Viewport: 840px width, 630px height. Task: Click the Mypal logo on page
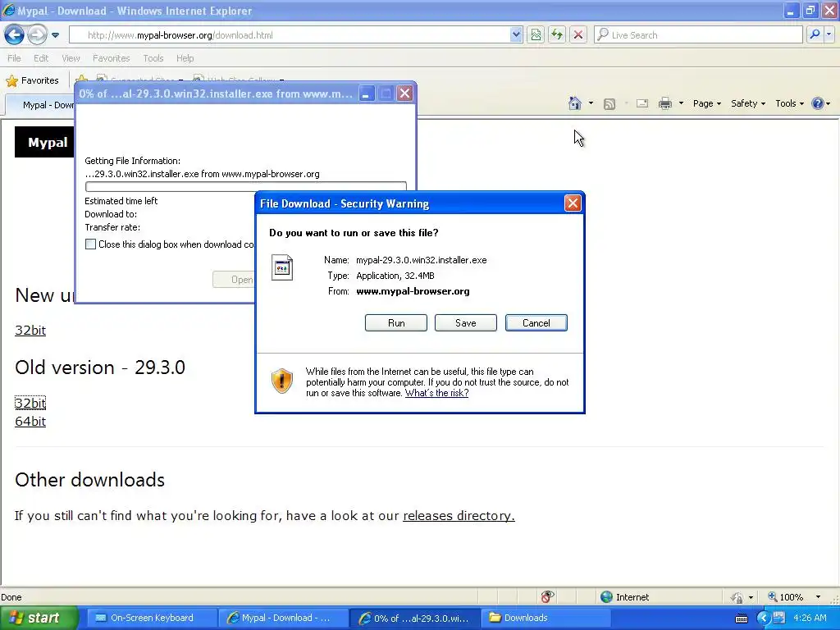click(44, 143)
